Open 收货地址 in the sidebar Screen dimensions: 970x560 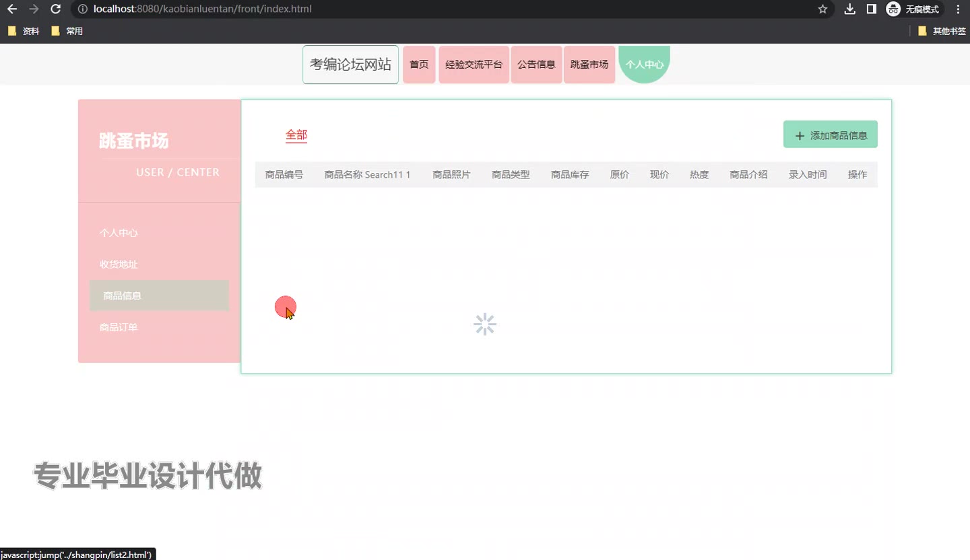tap(160, 265)
